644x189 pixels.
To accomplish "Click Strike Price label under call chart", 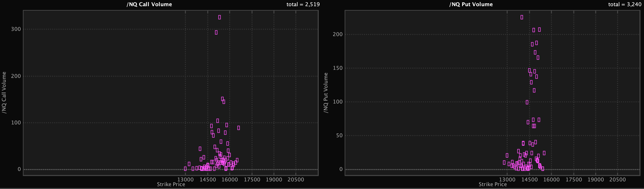I will coord(171,184).
